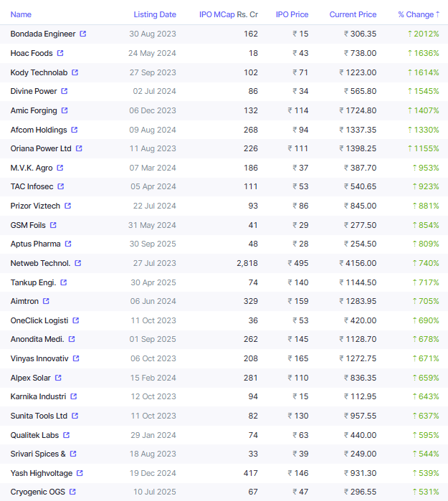Click Qualitek Labs external link icon

tap(67, 435)
